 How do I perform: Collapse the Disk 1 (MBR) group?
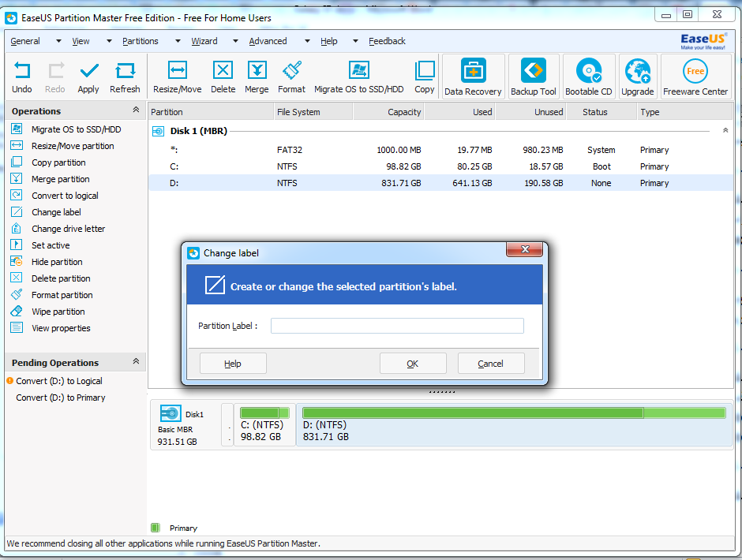(725, 131)
